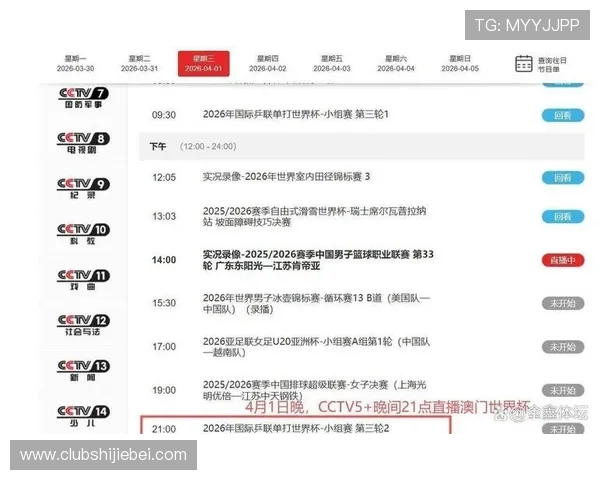Click the 19:00 time entry
The width and height of the screenshot is (600, 480).
click(x=164, y=390)
